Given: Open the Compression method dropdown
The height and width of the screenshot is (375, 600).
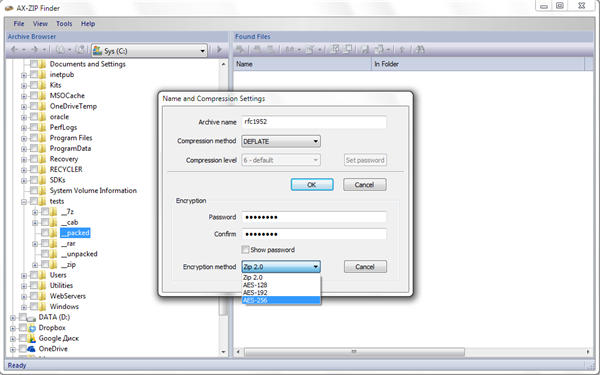Looking at the screenshot, I should click(281, 141).
